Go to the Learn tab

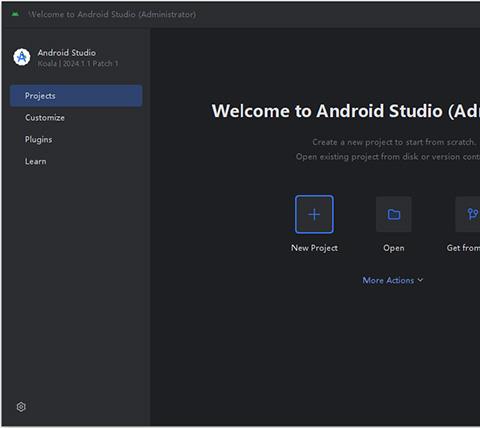coord(76,161)
